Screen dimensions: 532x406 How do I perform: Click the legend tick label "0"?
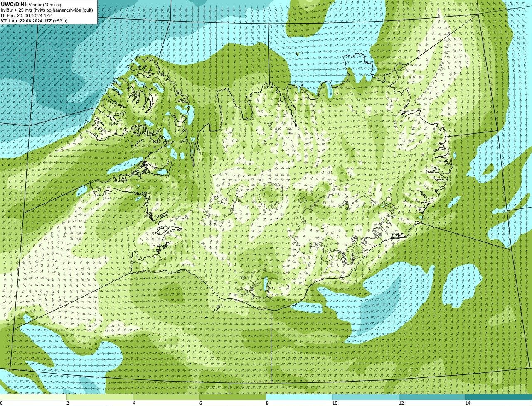tap(1, 403)
